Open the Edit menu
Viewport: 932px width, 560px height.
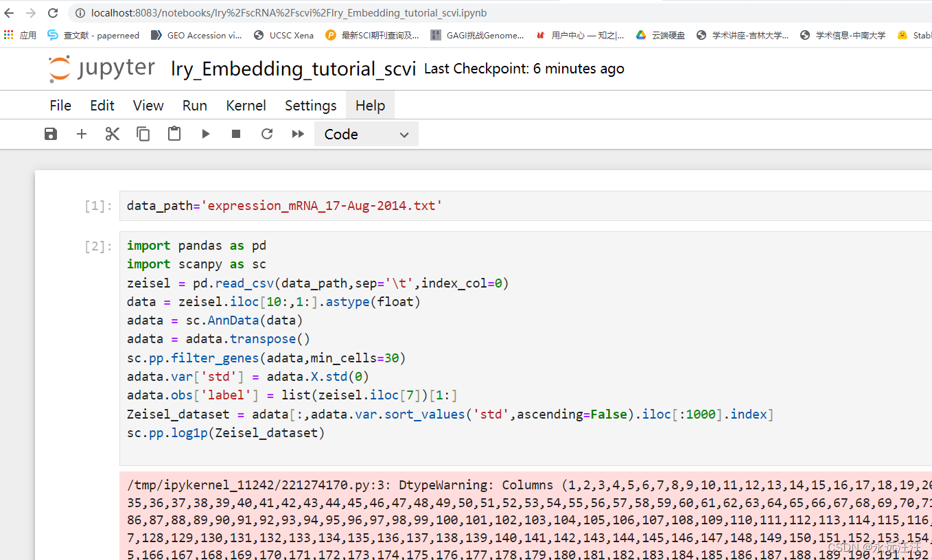click(102, 106)
